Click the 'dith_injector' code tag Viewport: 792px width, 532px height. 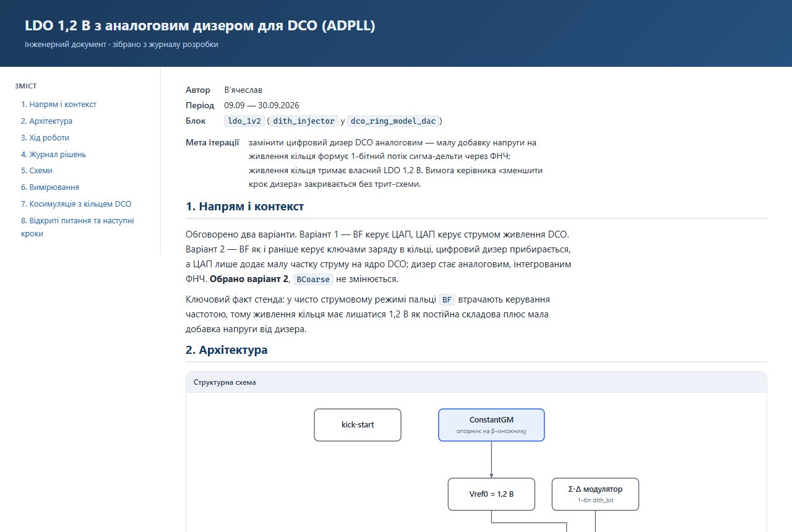304,121
